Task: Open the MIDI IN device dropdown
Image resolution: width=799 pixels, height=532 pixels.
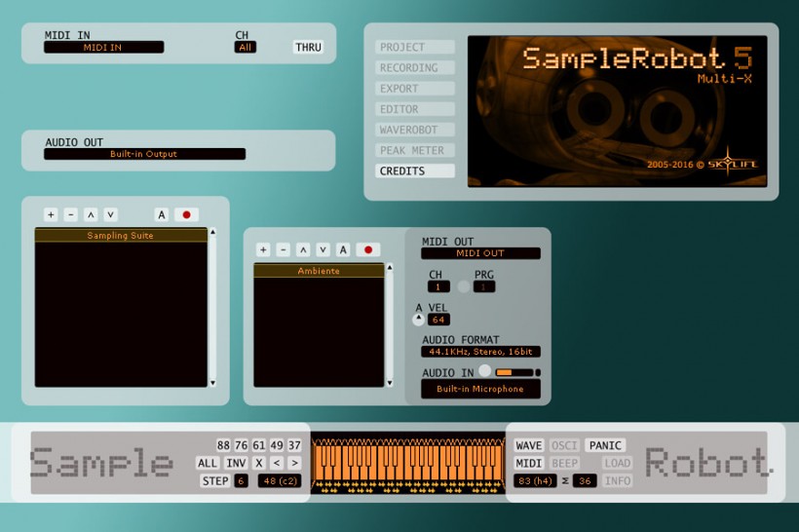Action: (103, 47)
